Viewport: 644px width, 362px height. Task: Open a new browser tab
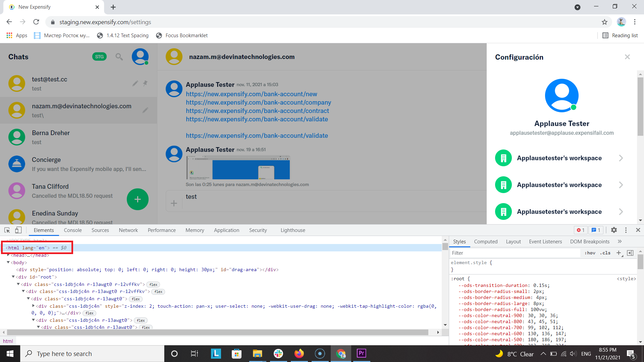point(113,7)
